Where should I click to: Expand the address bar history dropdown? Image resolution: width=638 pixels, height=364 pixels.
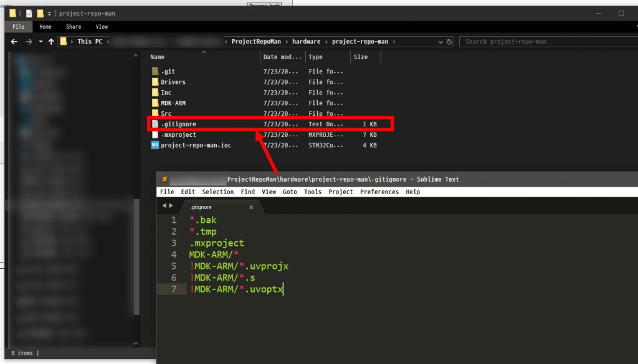tap(440, 42)
